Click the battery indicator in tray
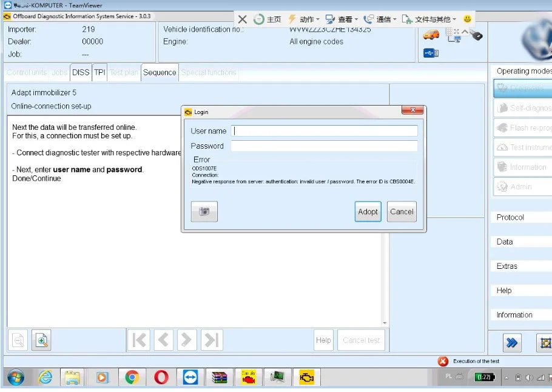This screenshot has height=392, width=552. (485, 377)
